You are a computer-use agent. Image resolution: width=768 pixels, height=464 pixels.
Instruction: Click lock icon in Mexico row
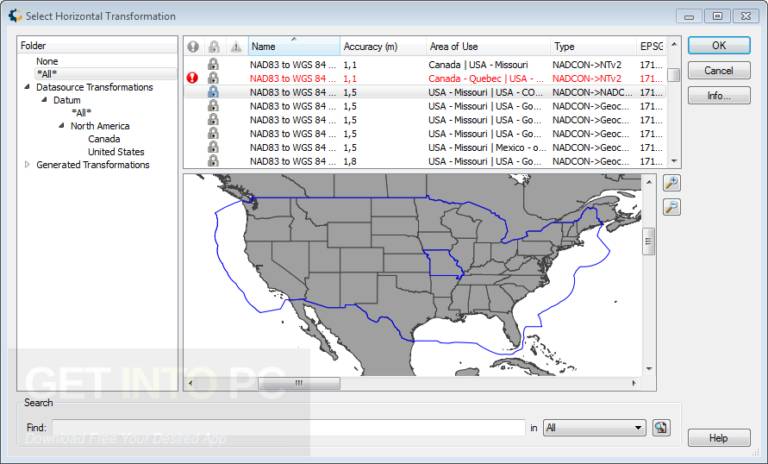pos(213,147)
